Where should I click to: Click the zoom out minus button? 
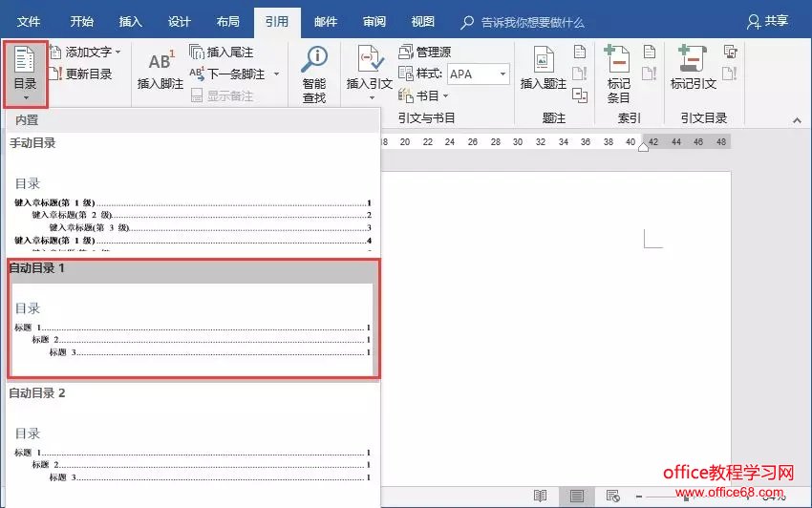coord(639,497)
